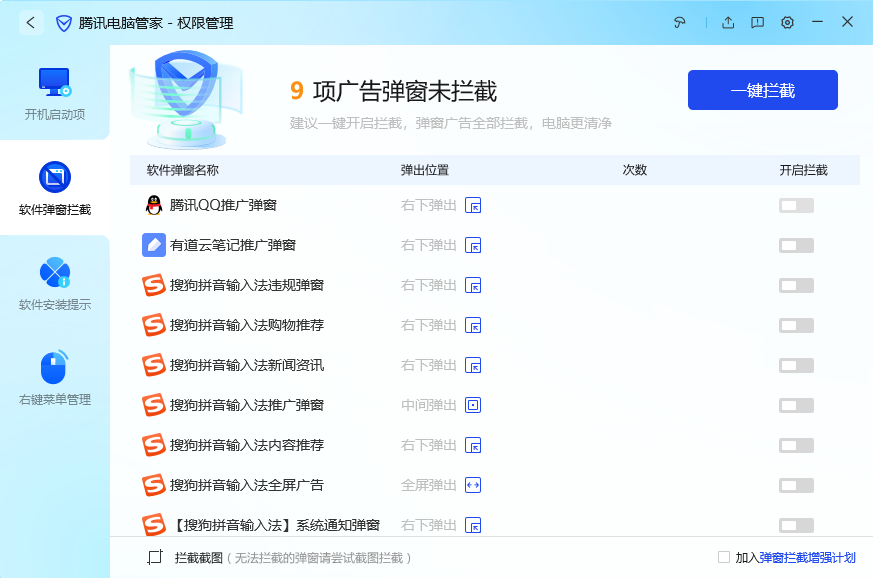Click fullscreen popup icon for 搜狗拼音输入法全屏广告
The height and width of the screenshot is (578, 873).
(473, 486)
